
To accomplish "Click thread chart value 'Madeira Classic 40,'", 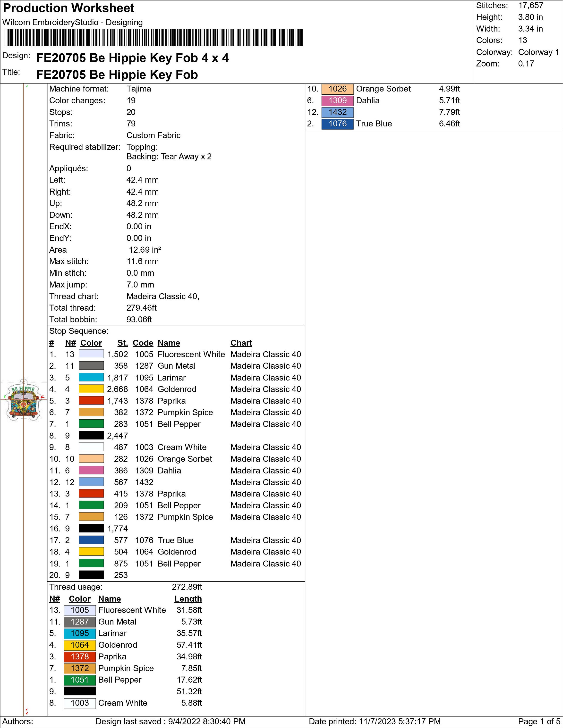I will [x=163, y=296].
